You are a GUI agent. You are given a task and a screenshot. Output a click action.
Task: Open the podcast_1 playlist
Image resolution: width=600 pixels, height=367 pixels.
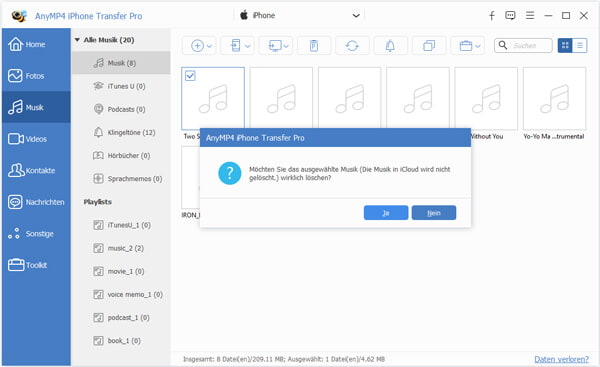click(x=121, y=317)
